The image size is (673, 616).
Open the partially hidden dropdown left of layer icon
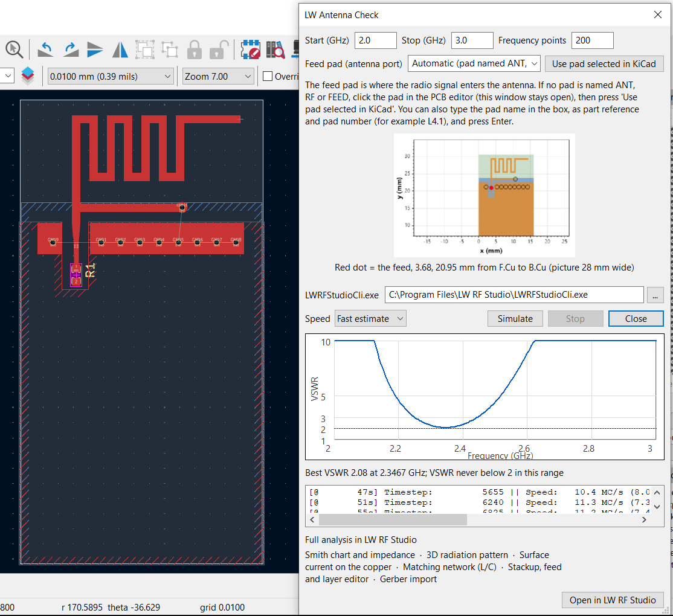(x=7, y=76)
